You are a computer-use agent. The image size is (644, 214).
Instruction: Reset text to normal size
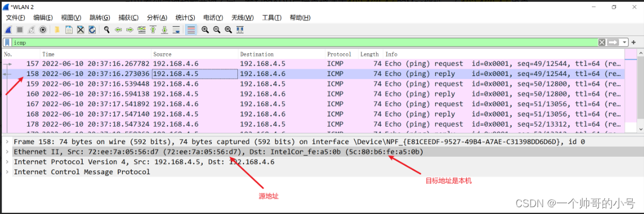[228, 30]
